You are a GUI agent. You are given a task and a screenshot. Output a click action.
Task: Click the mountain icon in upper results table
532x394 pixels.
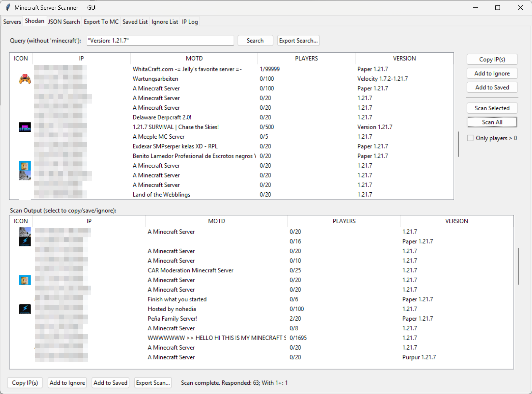tap(25, 175)
